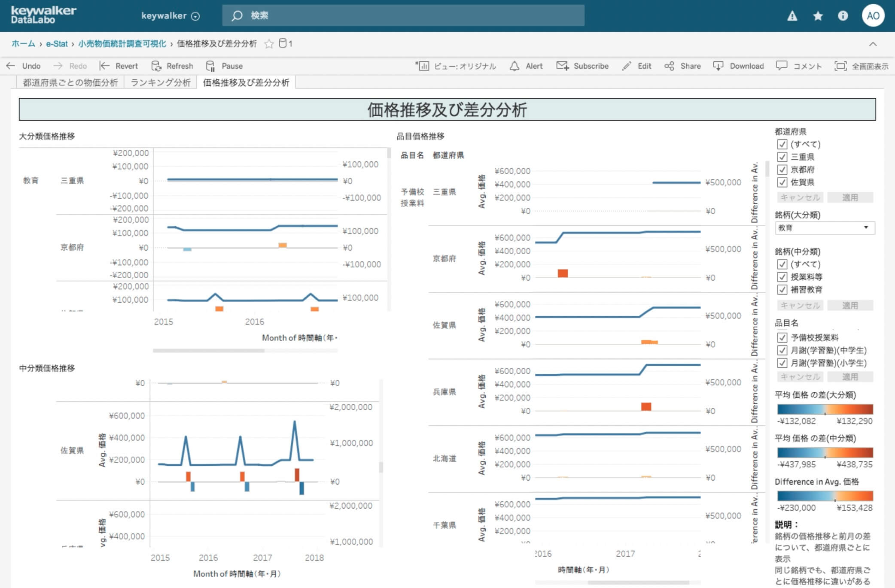Click 適用 button under 品目名 filter
The image size is (895, 588).
coord(850,377)
